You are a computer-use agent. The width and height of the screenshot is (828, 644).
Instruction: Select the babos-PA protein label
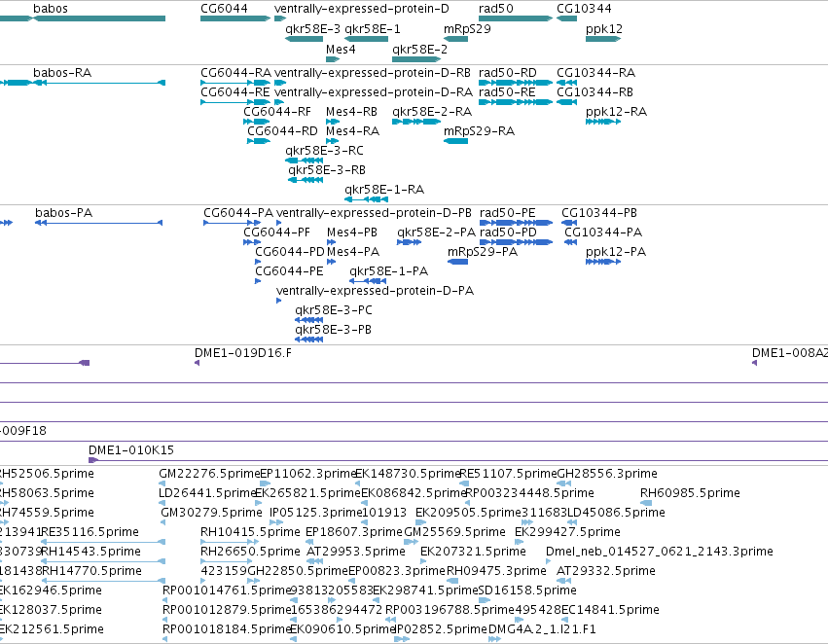click(x=64, y=213)
